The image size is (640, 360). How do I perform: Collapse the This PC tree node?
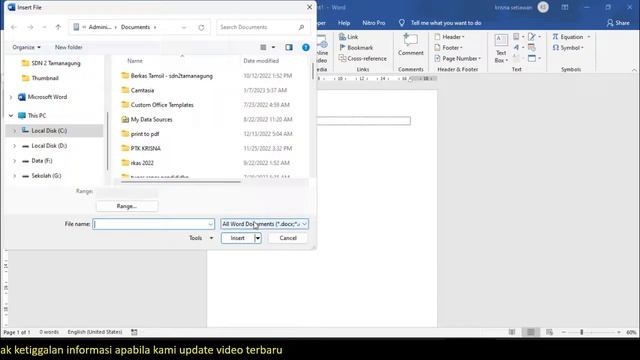(x=11, y=116)
